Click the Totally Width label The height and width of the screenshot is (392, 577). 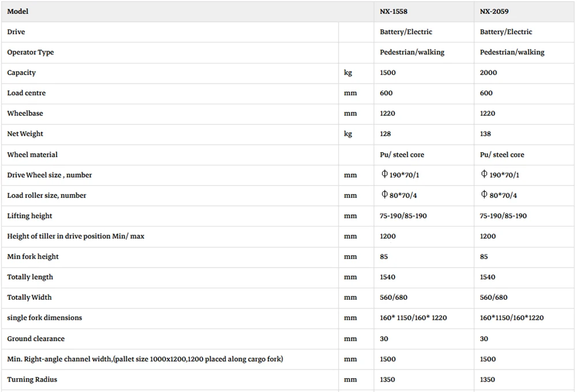click(x=29, y=297)
